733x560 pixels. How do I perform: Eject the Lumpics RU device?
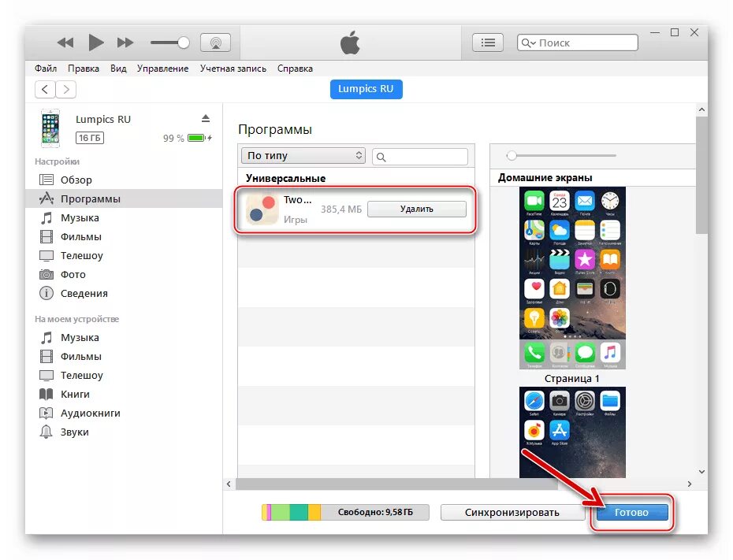205,119
